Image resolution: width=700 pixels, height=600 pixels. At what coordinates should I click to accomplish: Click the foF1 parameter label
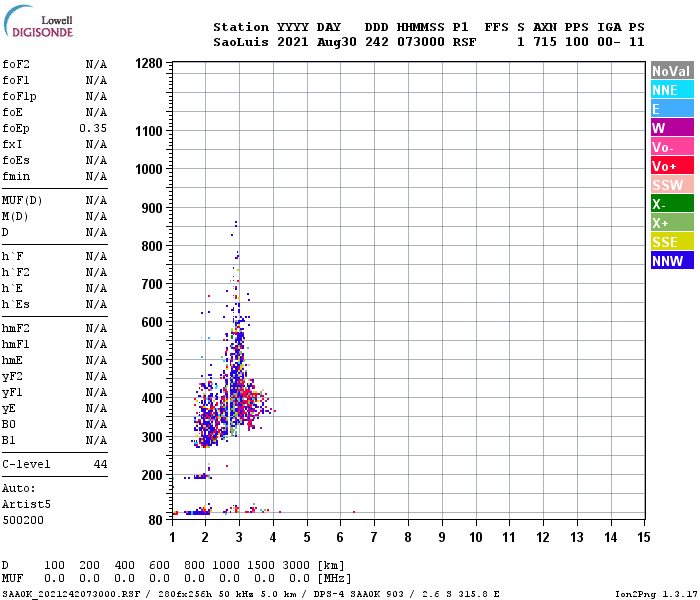(x=16, y=80)
